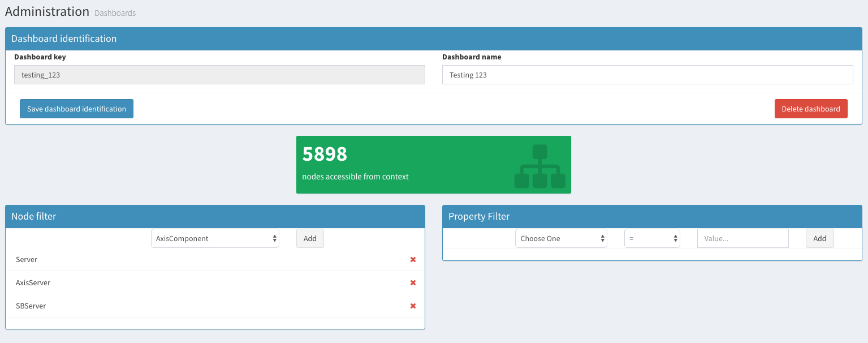Select the AxisServer row in Node filter

pyautogui.click(x=215, y=283)
